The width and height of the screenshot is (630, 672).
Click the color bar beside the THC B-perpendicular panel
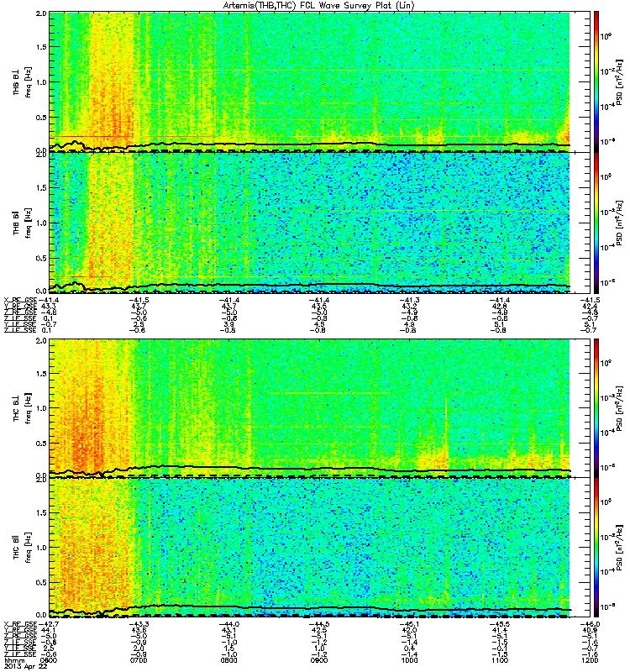[x=596, y=407]
